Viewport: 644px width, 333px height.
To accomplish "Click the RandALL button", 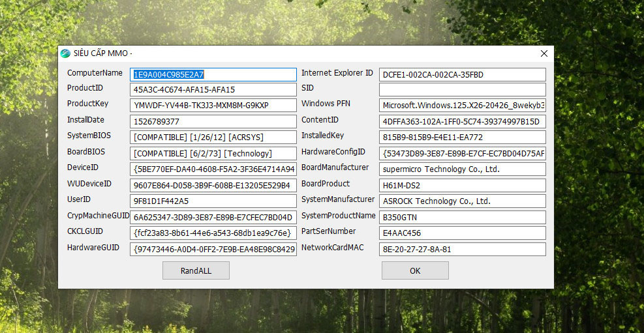I will (196, 270).
